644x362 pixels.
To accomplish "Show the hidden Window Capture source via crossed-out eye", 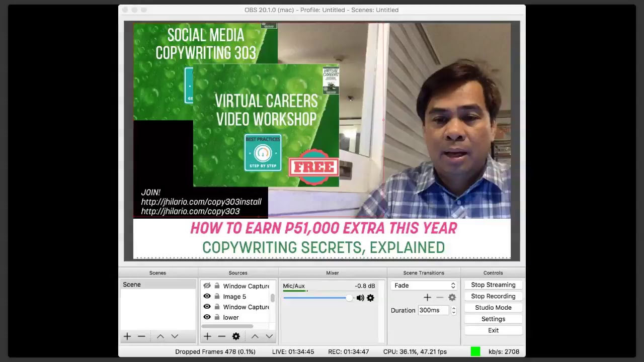I will click(207, 286).
